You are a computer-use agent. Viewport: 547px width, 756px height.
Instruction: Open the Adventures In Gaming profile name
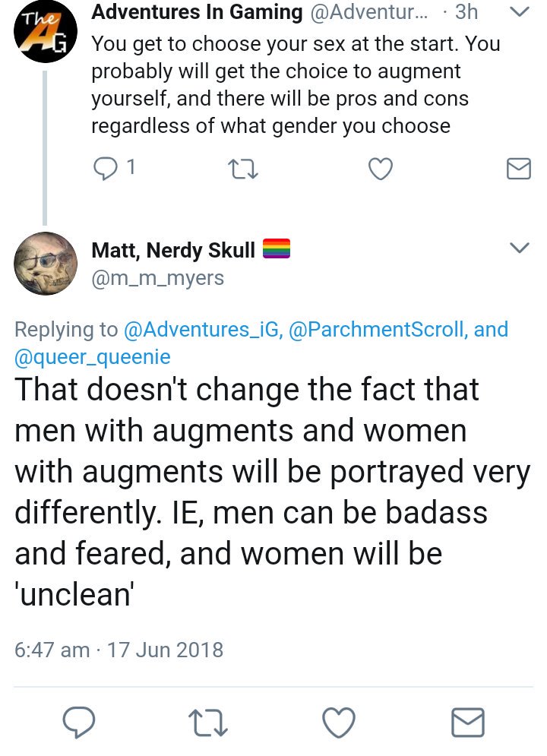click(x=197, y=12)
